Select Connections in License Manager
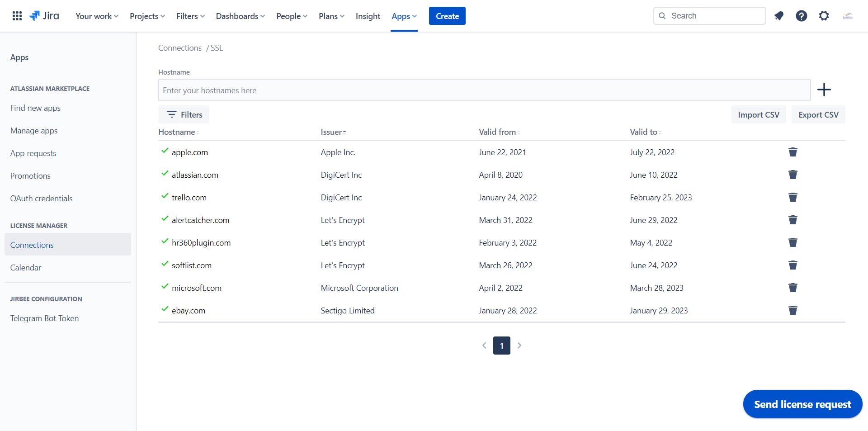The width and height of the screenshot is (868, 431). tap(68, 245)
